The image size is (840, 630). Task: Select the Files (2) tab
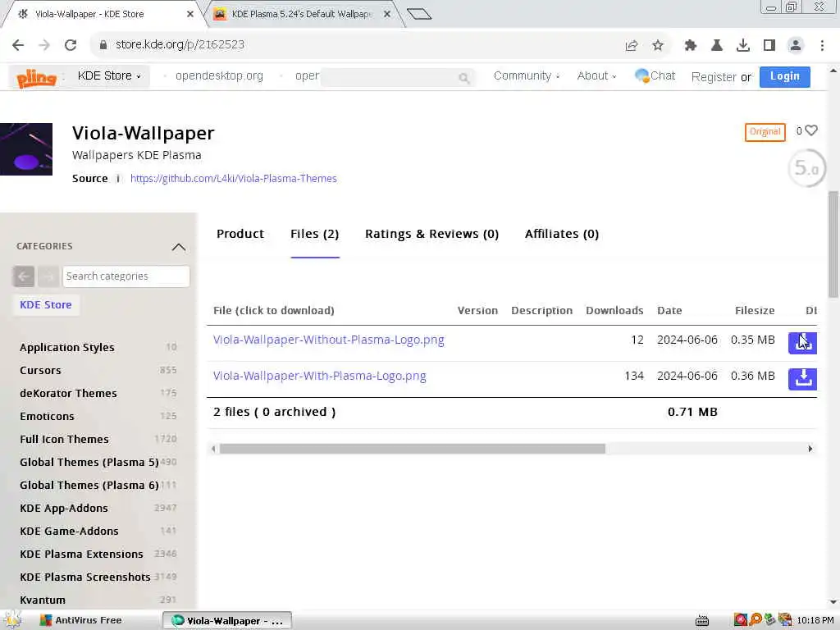314,234
